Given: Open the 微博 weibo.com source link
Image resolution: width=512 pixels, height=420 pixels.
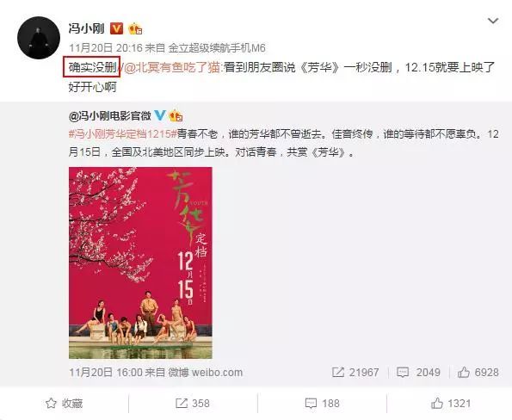Looking at the screenshot, I should tap(206, 373).
